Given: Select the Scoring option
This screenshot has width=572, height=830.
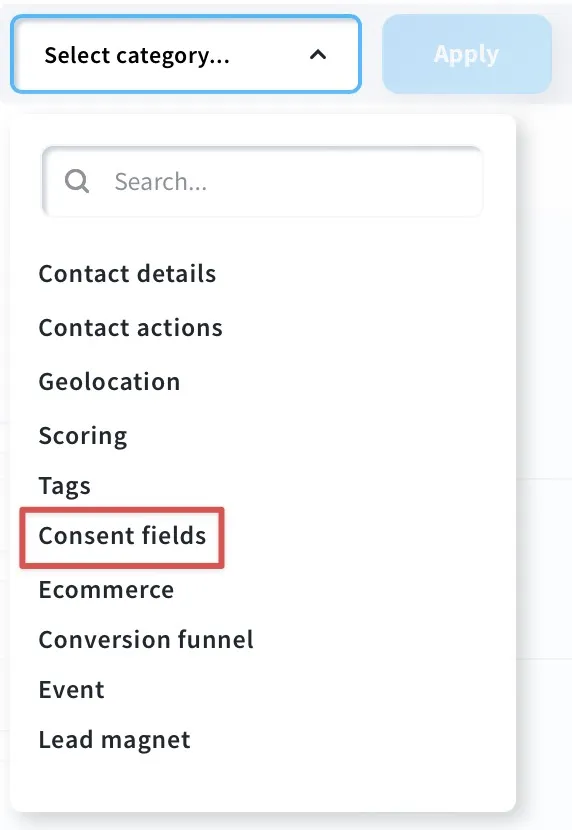Looking at the screenshot, I should pos(83,436).
